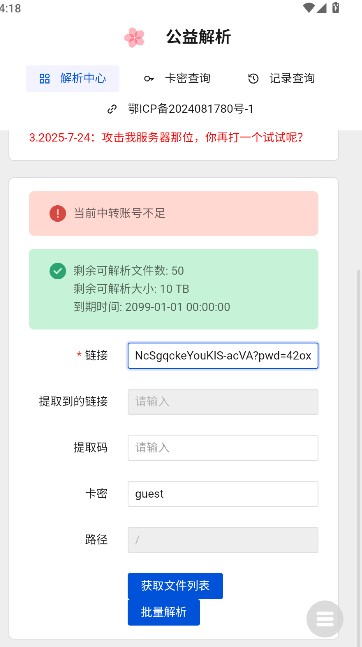Open the 记录查询 tab
Image resolution: width=362 pixels, height=647 pixels.
click(x=282, y=78)
